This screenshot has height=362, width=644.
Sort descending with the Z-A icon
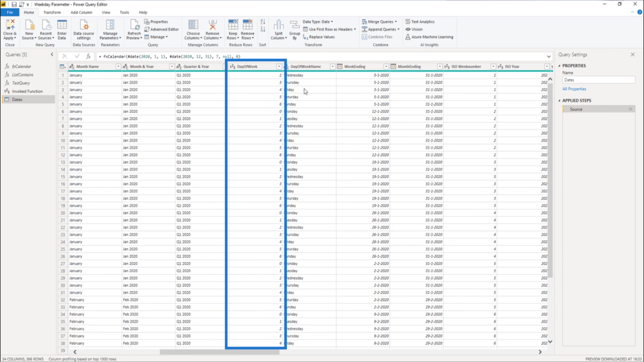pos(263,29)
